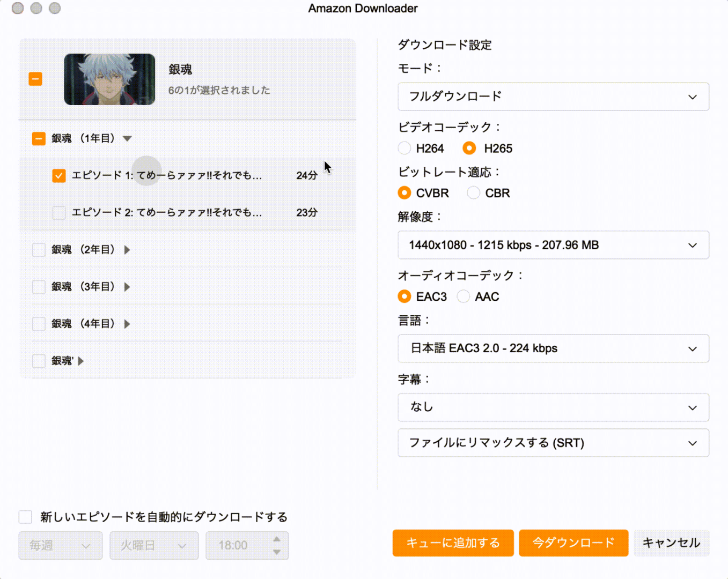The height and width of the screenshot is (579, 728).
Task: Open the 言語 dropdown 日本語 EAC3 2.0
Action: coord(553,348)
